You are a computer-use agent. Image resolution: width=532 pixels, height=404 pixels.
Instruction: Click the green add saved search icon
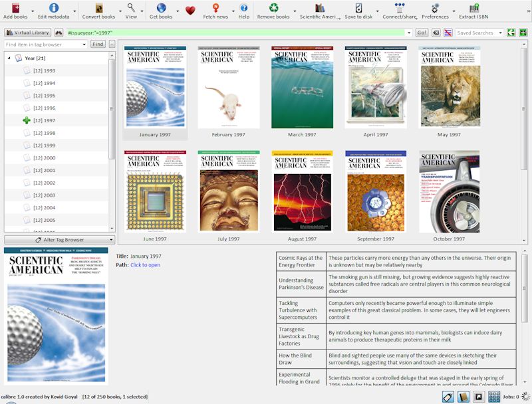click(x=523, y=33)
